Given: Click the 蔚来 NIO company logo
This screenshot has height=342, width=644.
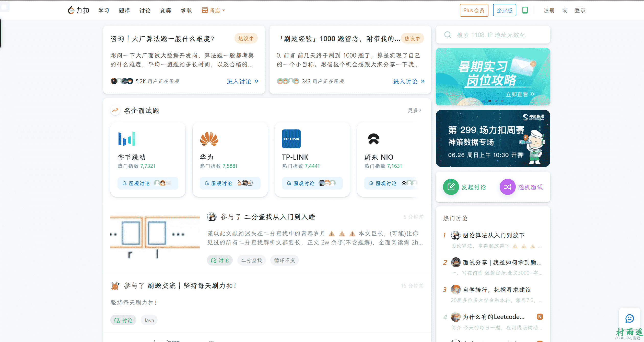Looking at the screenshot, I should (x=373, y=139).
